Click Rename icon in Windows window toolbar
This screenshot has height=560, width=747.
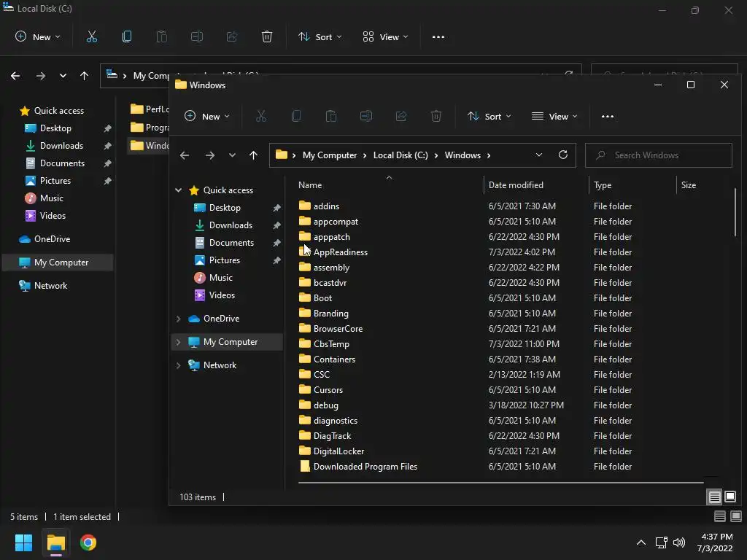(x=366, y=116)
